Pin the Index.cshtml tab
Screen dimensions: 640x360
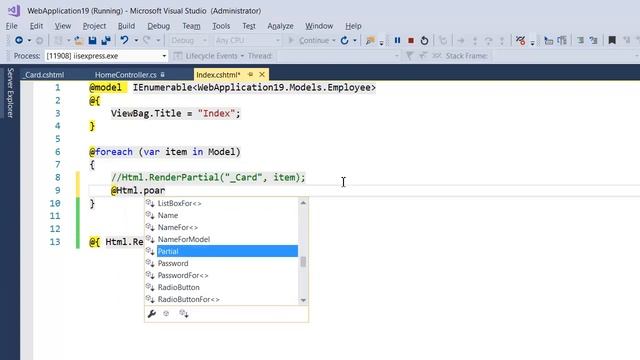[x=251, y=75]
